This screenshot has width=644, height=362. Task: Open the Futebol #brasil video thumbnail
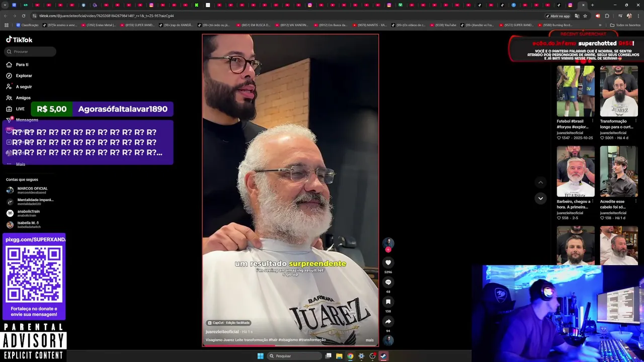[576, 91]
